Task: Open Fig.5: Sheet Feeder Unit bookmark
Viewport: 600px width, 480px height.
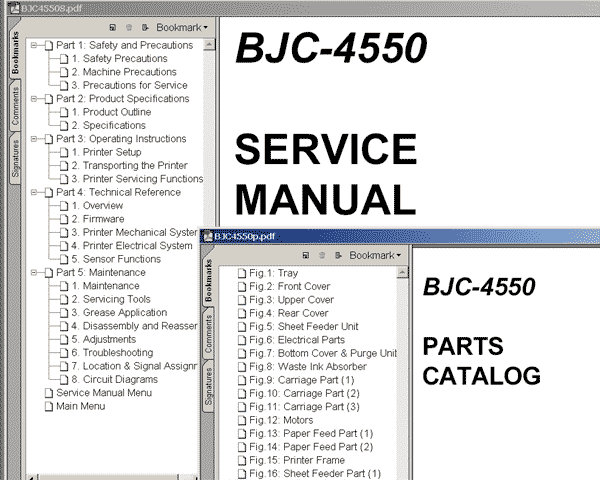Action: [304, 327]
